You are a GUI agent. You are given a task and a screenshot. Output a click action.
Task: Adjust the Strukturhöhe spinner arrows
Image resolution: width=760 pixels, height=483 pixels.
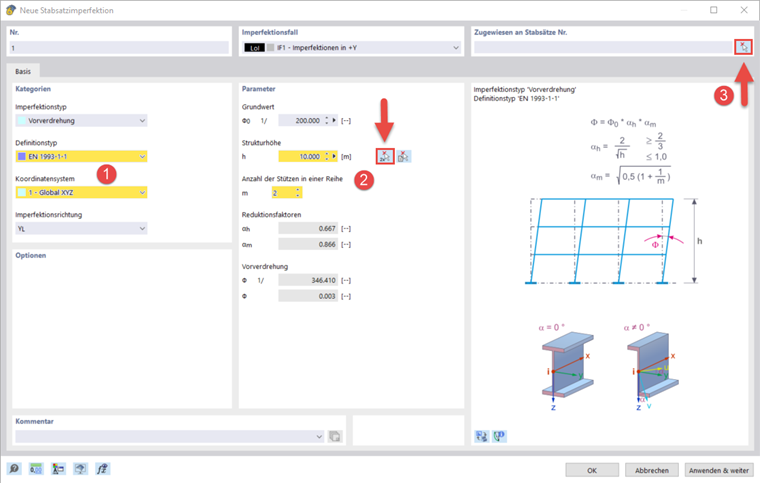[x=327, y=156]
